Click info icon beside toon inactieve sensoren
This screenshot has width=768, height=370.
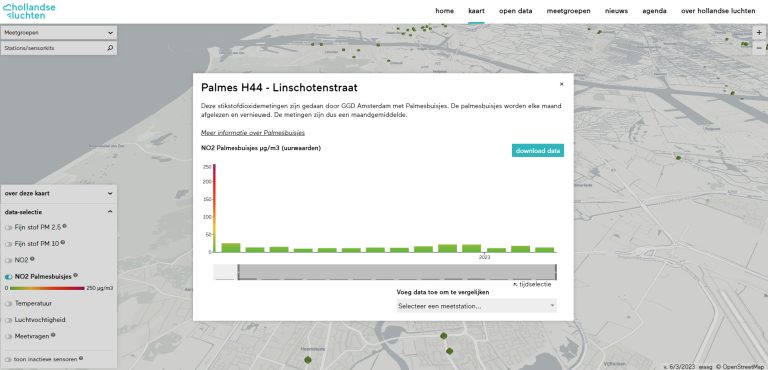tap(81, 358)
